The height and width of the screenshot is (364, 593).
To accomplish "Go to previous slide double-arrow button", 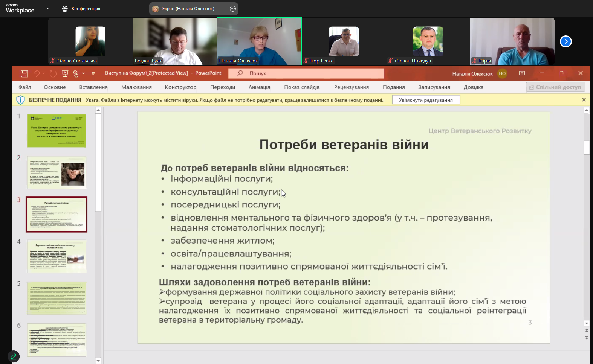I will [x=587, y=330].
